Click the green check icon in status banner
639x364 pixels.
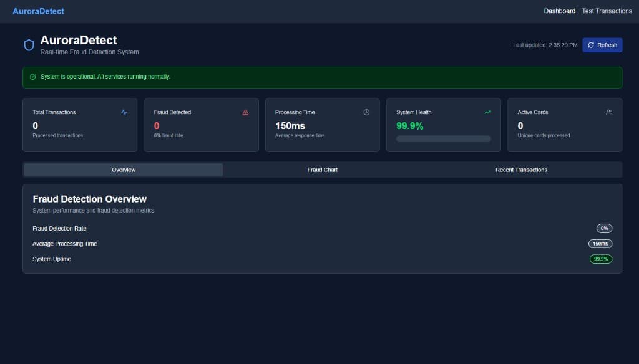coord(33,77)
